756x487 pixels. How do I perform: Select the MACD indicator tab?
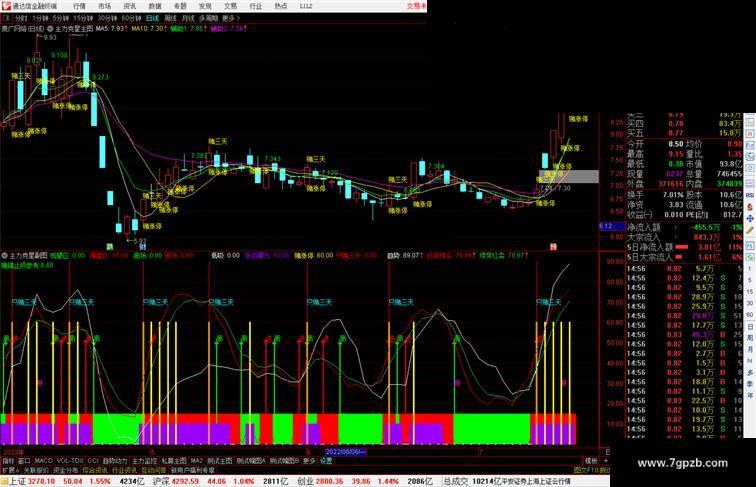[x=43, y=461]
